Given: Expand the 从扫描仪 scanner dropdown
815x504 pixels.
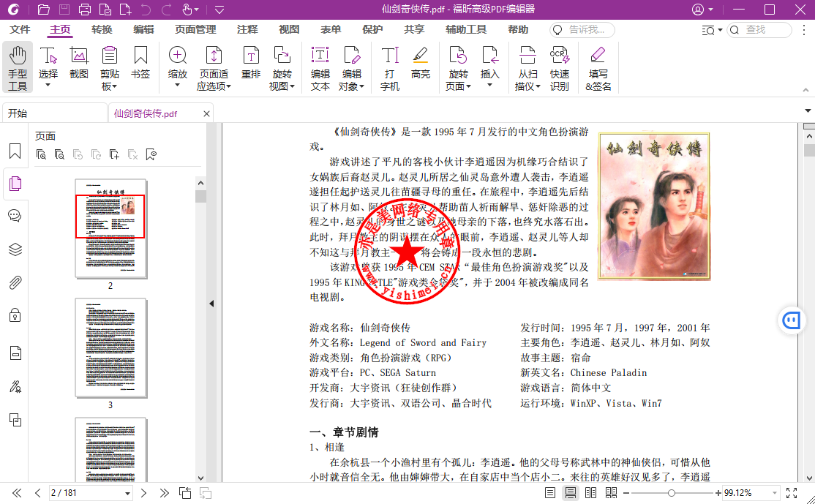Looking at the screenshot, I should point(538,87).
